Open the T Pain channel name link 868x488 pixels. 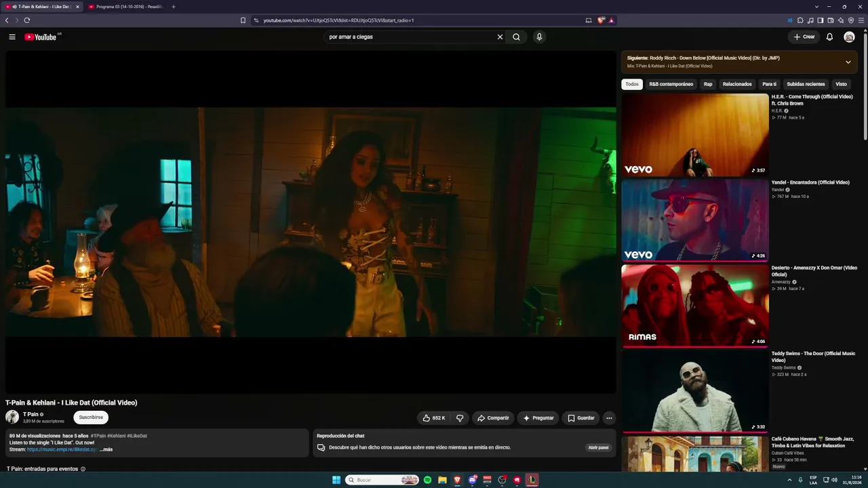(31, 414)
